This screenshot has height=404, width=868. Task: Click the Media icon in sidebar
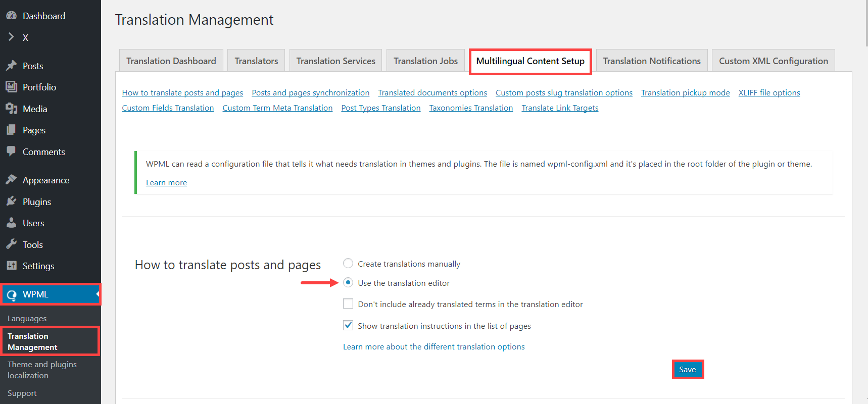coord(11,109)
